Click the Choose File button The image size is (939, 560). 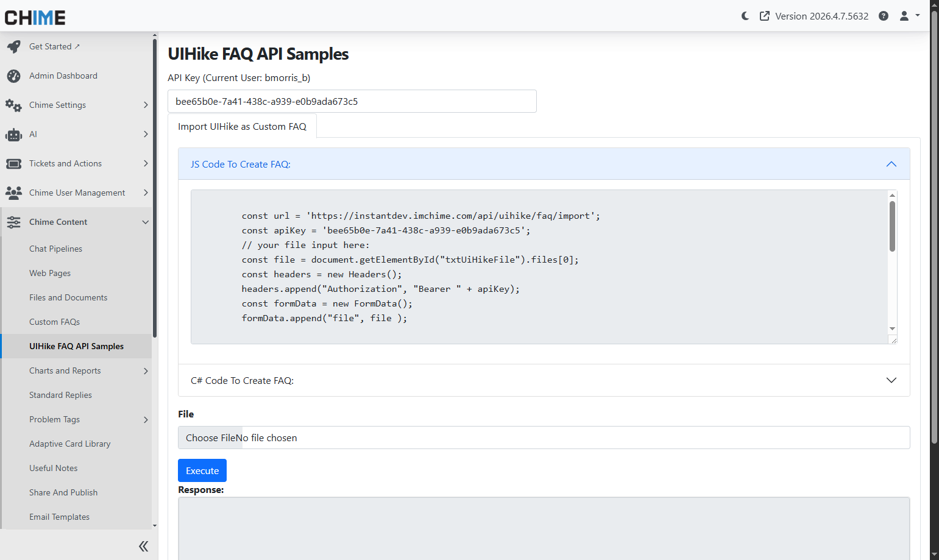point(210,438)
